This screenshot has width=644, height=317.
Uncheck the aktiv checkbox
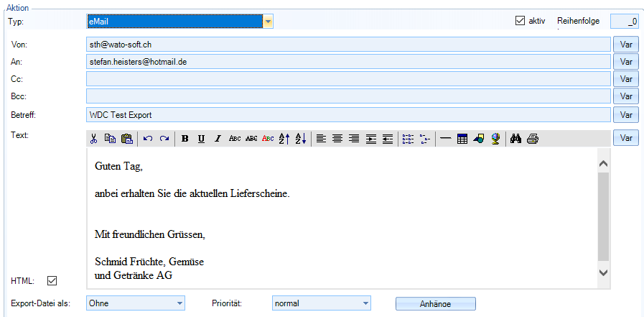point(521,21)
